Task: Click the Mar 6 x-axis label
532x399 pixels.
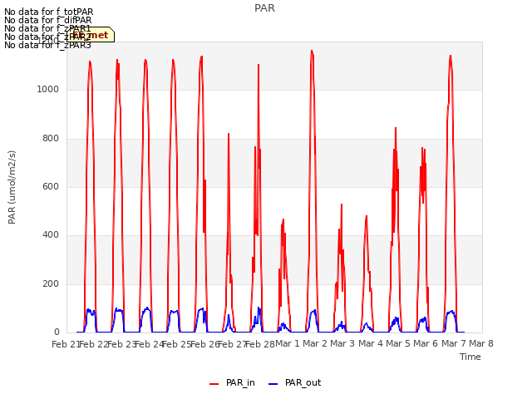Action: point(426,343)
